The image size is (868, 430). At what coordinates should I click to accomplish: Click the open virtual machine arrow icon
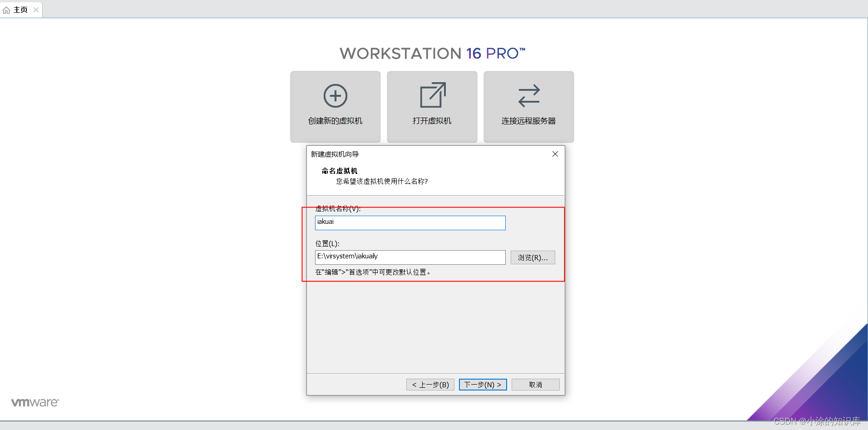[x=433, y=95]
